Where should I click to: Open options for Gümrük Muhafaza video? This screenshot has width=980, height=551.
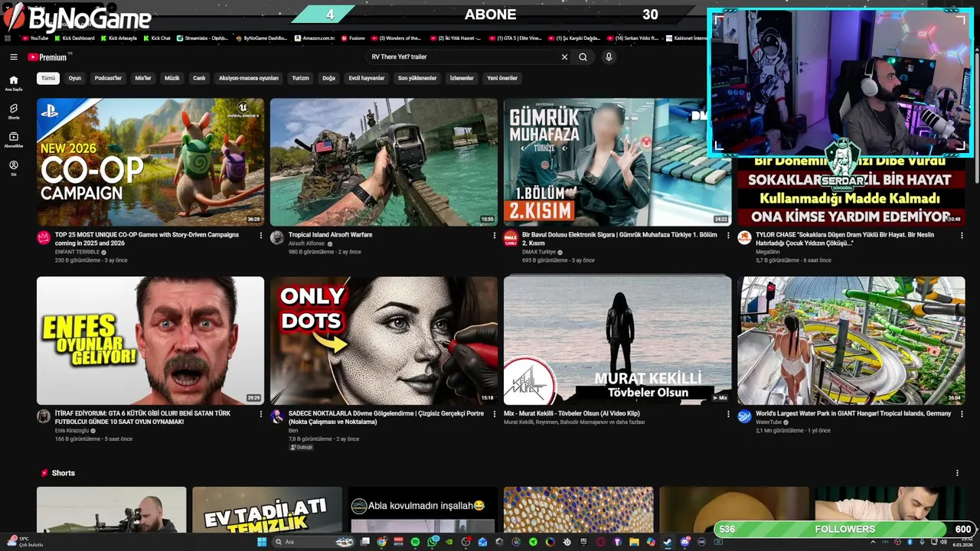727,236
